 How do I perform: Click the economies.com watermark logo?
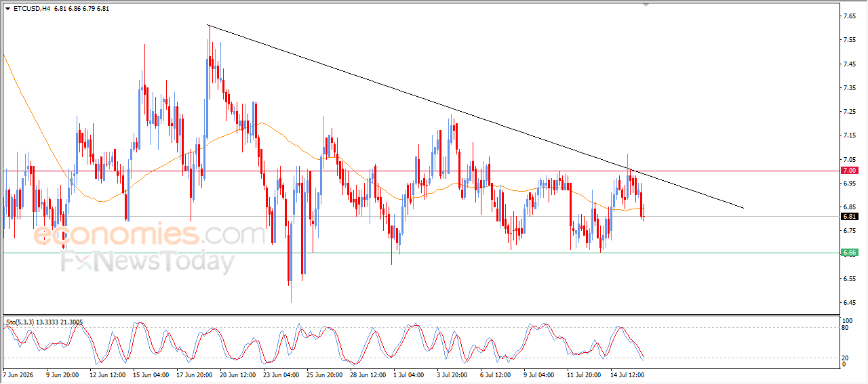(149, 235)
